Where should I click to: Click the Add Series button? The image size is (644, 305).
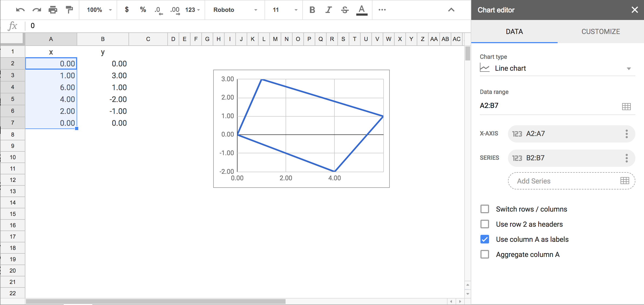click(571, 181)
